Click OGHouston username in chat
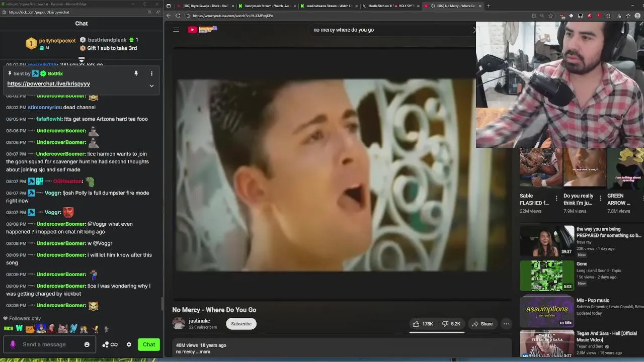The image size is (644, 362). click(x=67, y=181)
